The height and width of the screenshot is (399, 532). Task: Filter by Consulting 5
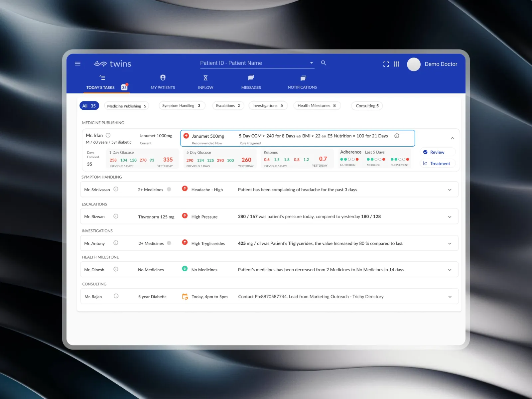[x=367, y=106]
